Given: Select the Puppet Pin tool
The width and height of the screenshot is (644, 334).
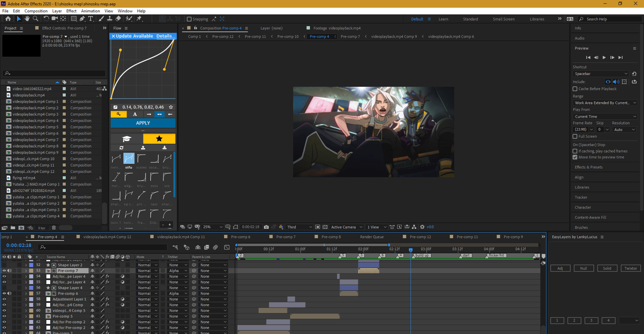Looking at the screenshot, I should point(139,19).
